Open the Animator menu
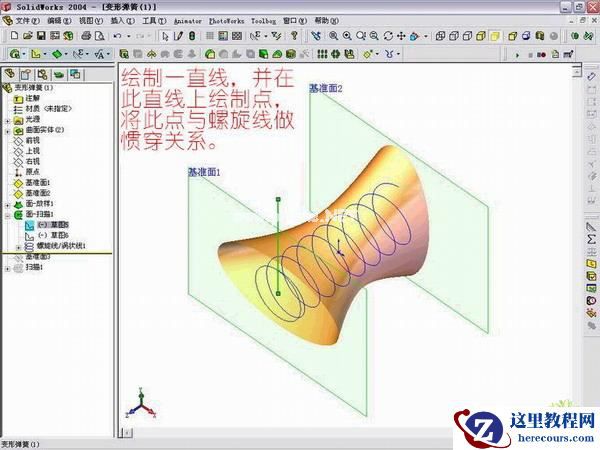Image resolution: width=600 pixels, height=450 pixels. [x=188, y=21]
